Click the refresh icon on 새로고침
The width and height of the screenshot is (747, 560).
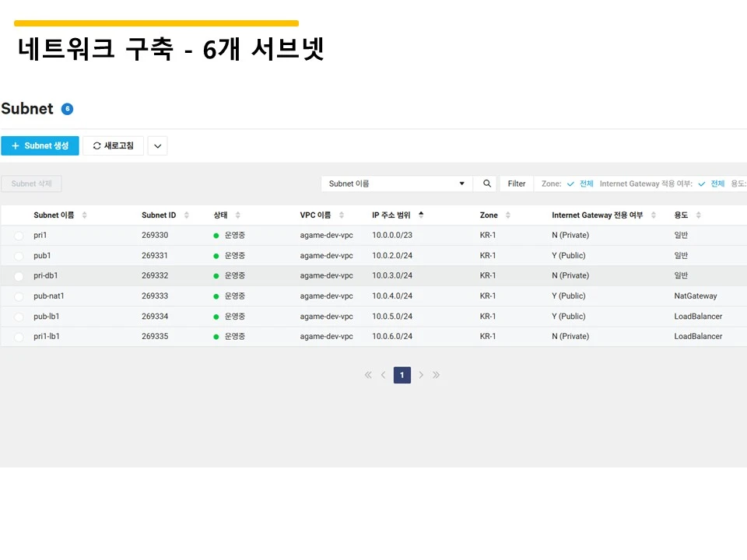click(x=96, y=145)
